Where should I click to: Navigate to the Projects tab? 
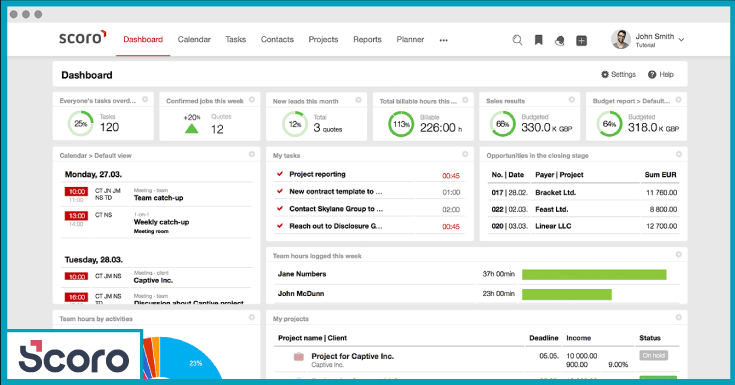(323, 39)
